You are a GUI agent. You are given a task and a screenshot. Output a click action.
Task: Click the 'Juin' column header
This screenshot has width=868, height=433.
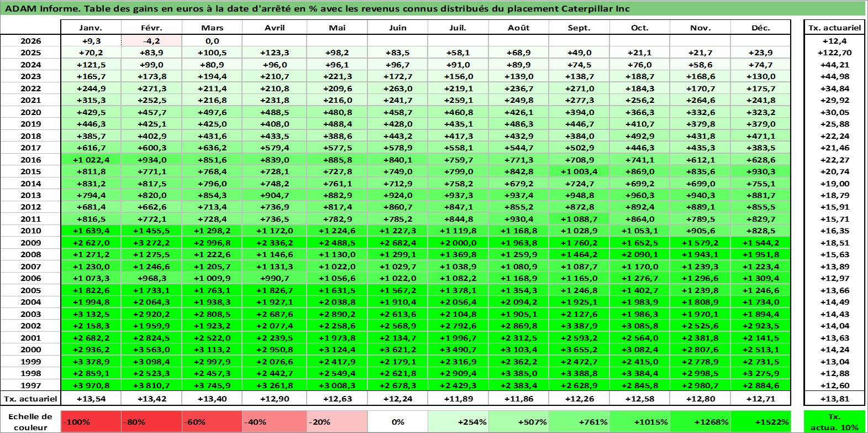coord(397,28)
